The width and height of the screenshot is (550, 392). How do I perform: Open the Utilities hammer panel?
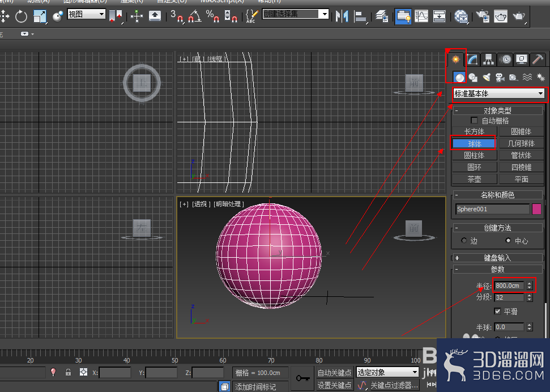(x=538, y=60)
